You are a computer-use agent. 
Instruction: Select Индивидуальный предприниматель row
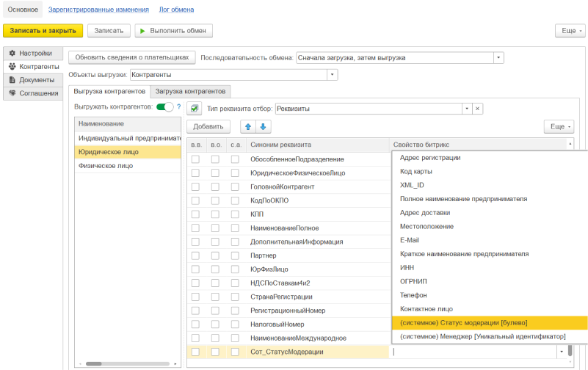128,138
